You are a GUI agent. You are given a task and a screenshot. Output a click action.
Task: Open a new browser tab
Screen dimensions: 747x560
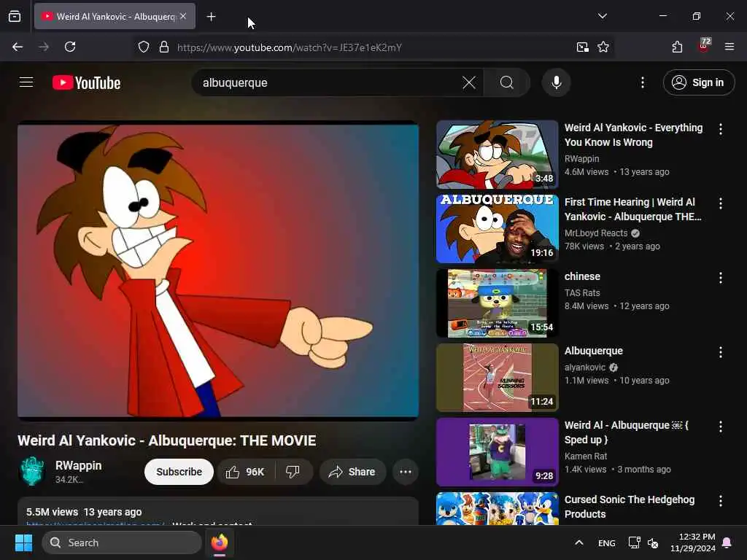(211, 17)
